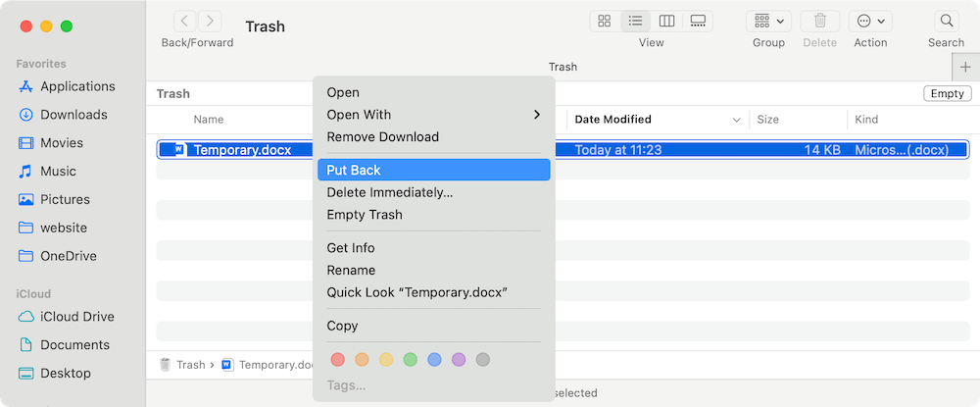Select the Trash tab label
Image resolution: width=980 pixels, height=407 pixels.
[563, 67]
